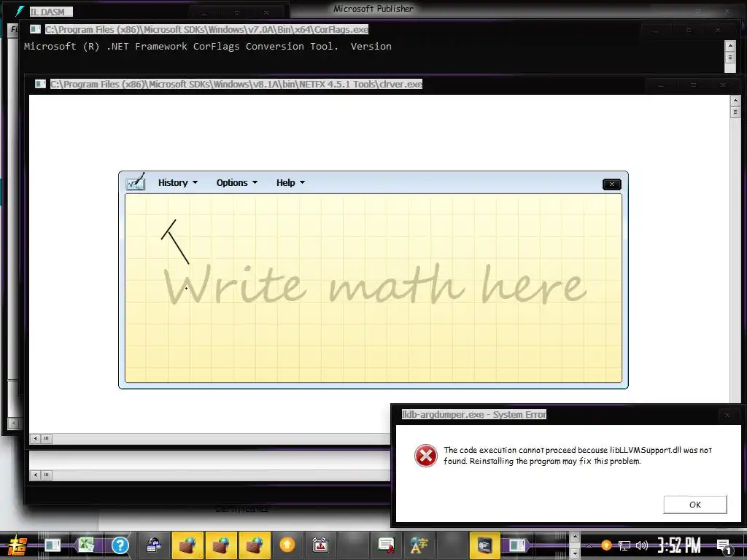Open the History menu in Math Input Panel

point(178,183)
